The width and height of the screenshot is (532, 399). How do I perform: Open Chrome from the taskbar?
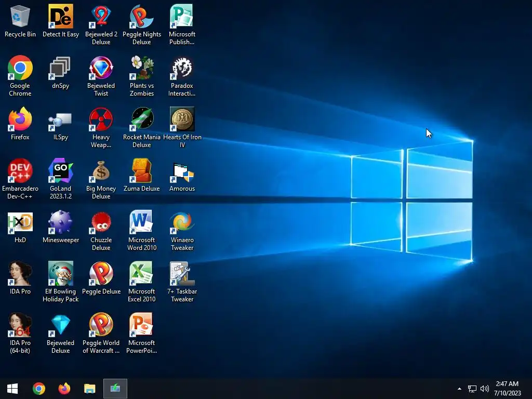[38, 389]
